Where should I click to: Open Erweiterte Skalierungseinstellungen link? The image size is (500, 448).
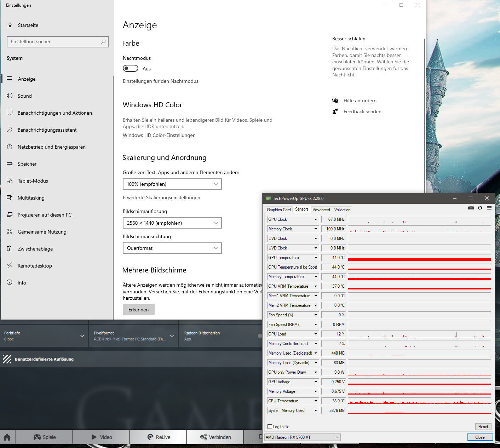161,197
